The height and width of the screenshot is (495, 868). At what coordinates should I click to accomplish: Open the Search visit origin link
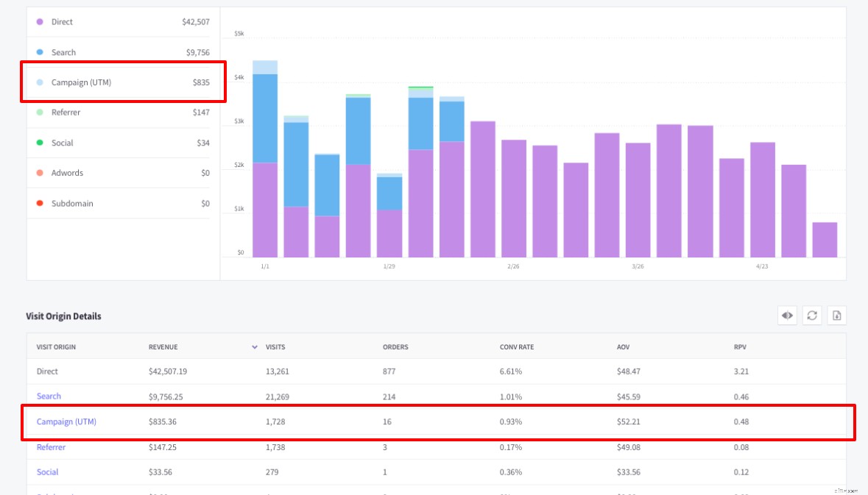tap(49, 396)
